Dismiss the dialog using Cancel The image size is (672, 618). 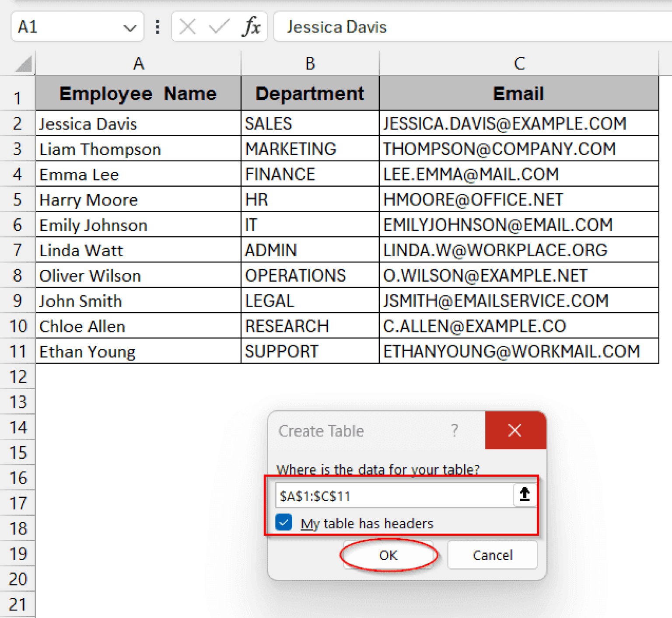tap(492, 555)
